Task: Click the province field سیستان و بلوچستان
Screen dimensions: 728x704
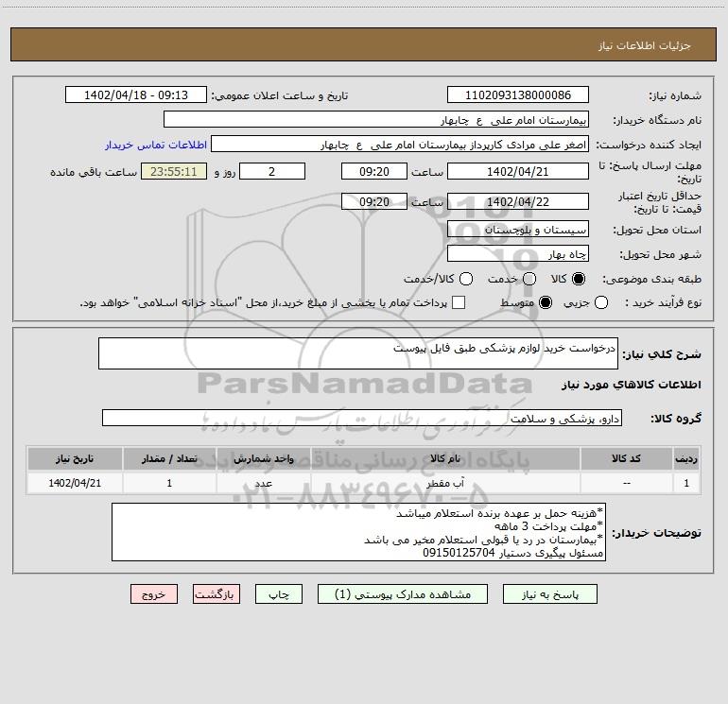Action: [518, 229]
